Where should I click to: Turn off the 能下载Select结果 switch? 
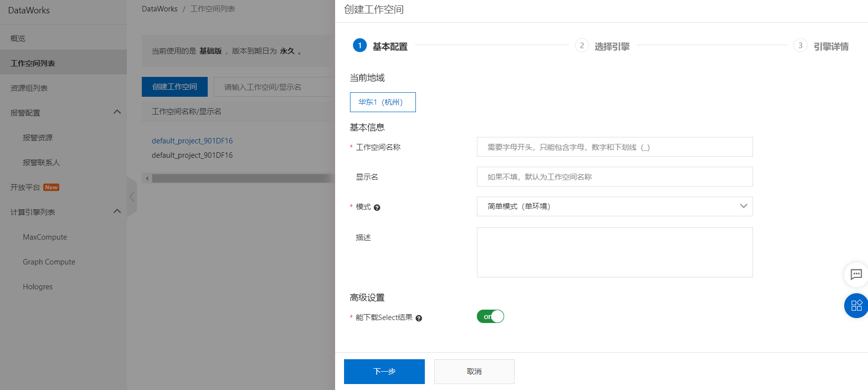[490, 317]
